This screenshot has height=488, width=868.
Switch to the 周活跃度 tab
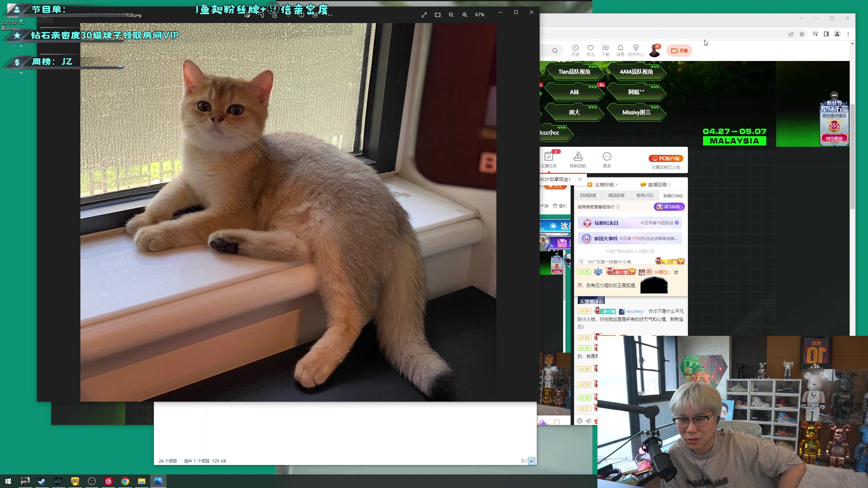pos(616,196)
